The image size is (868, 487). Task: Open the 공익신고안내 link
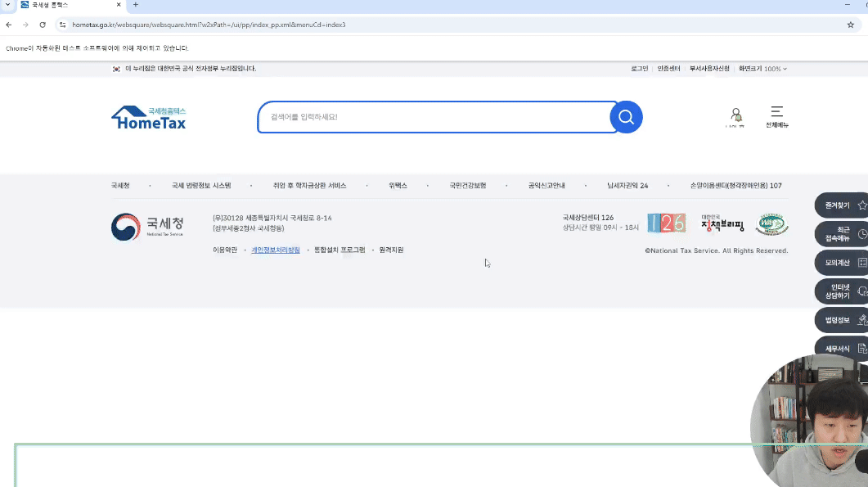546,186
